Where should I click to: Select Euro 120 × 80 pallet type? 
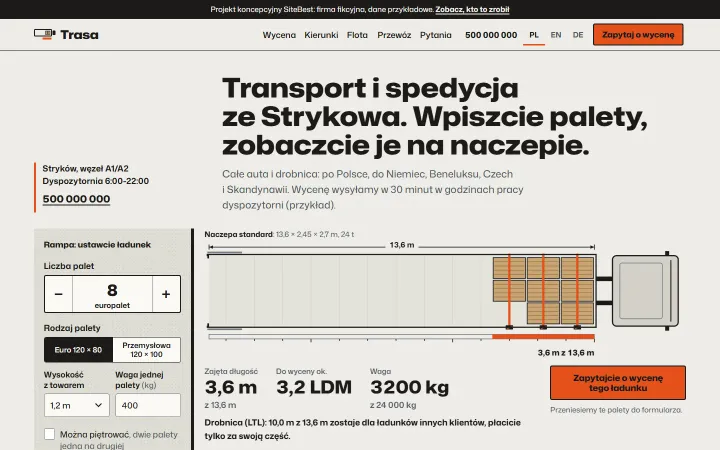(79, 350)
